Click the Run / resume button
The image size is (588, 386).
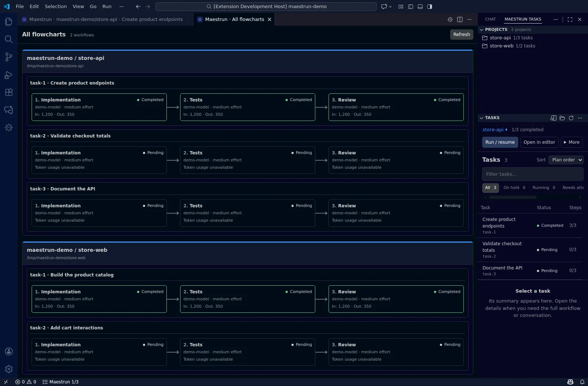click(500, 142)
